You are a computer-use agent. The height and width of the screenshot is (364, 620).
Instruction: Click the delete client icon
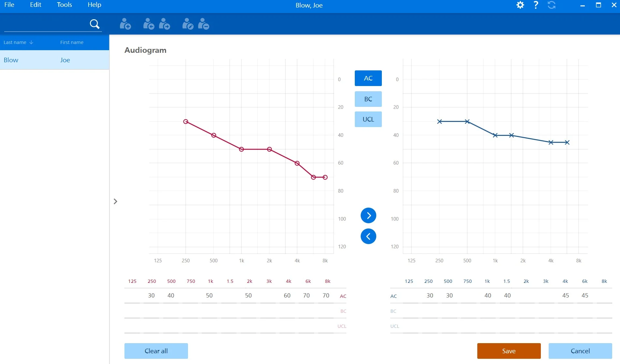tap(204, 24)
